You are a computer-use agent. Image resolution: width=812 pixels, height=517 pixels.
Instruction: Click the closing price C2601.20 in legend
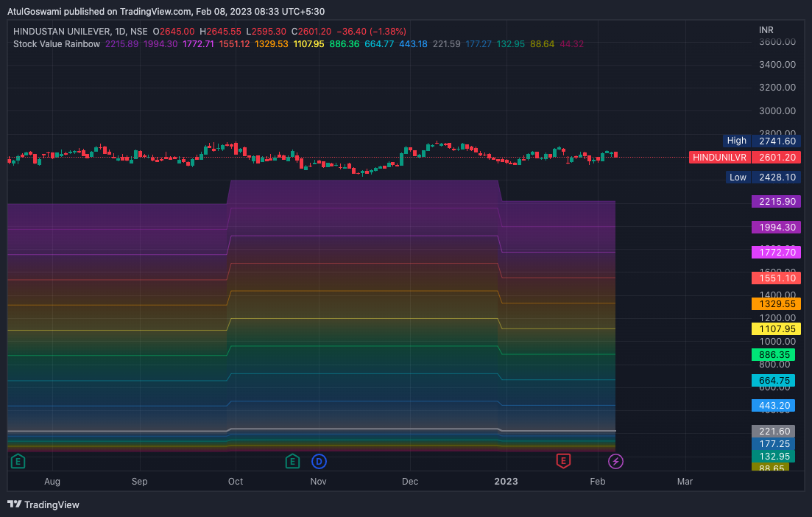[311, 32]
